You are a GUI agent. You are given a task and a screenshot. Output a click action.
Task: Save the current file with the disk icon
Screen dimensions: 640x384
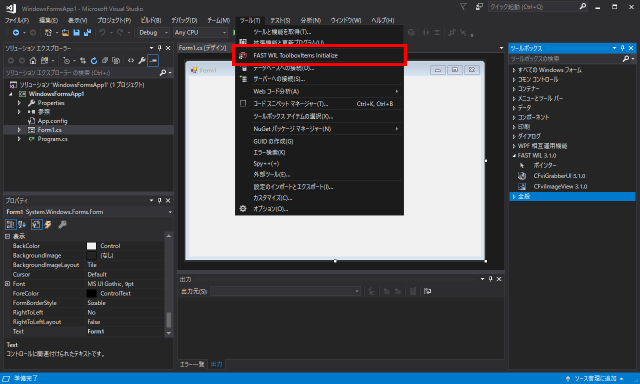[x=76, y=32]
